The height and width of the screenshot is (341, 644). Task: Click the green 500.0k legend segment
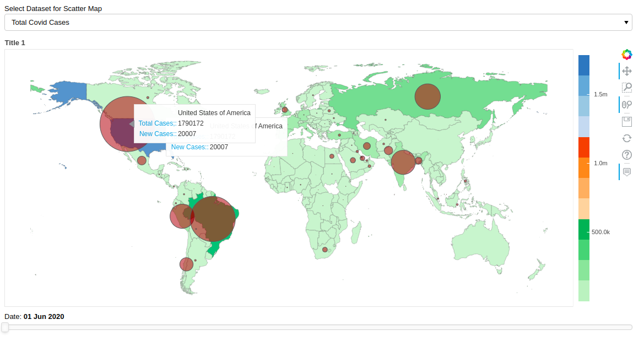583,230
